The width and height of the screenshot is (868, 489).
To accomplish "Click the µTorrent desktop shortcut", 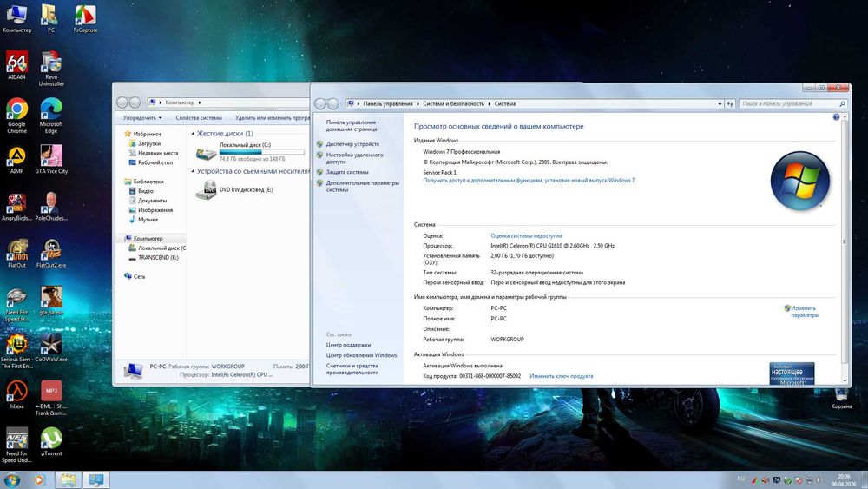I will (51, 439).
